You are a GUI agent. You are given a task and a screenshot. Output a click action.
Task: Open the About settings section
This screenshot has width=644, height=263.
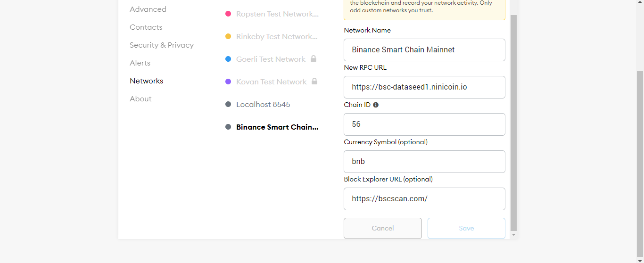[140, 99]
